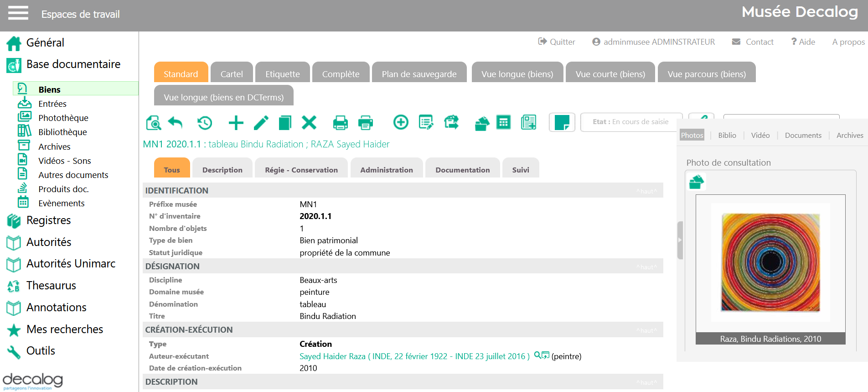Image resolution: width=868 pixels, height=392 pixels.
Task: Open the Sayed Haider Raza author link
Action: pyautogui.click(x=414, y=356)
